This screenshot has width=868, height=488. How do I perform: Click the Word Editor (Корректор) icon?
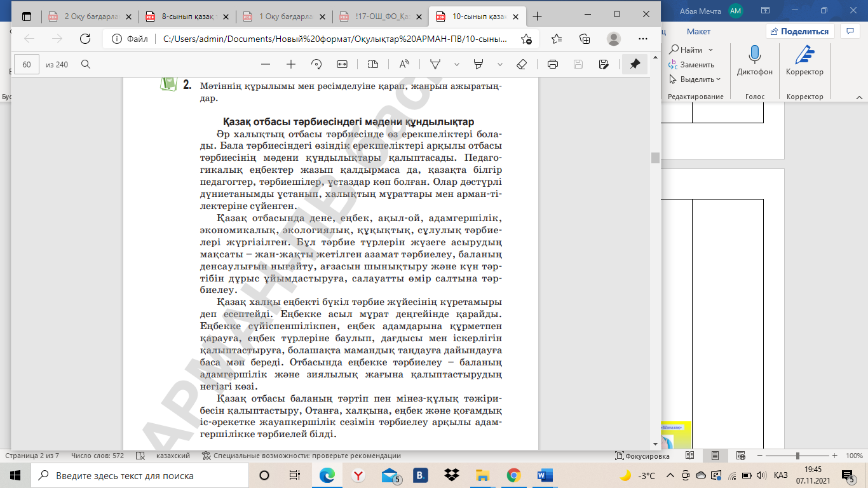pyautogui.click(x=804, y=59)
